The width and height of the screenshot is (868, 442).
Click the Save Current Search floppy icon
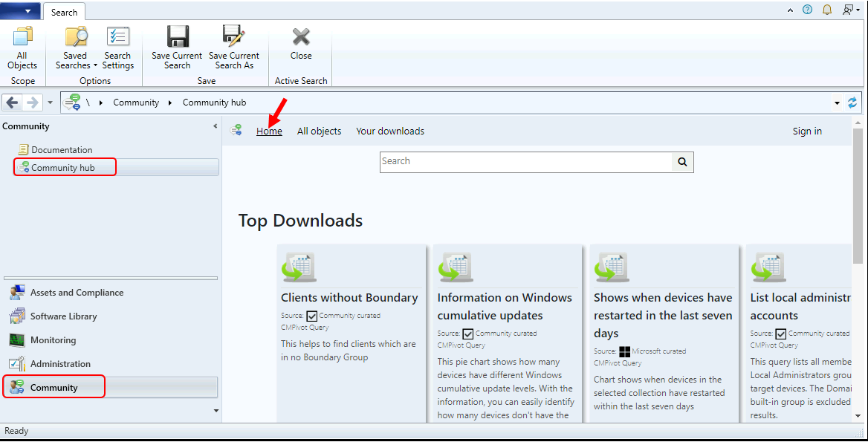pos(178,36)
